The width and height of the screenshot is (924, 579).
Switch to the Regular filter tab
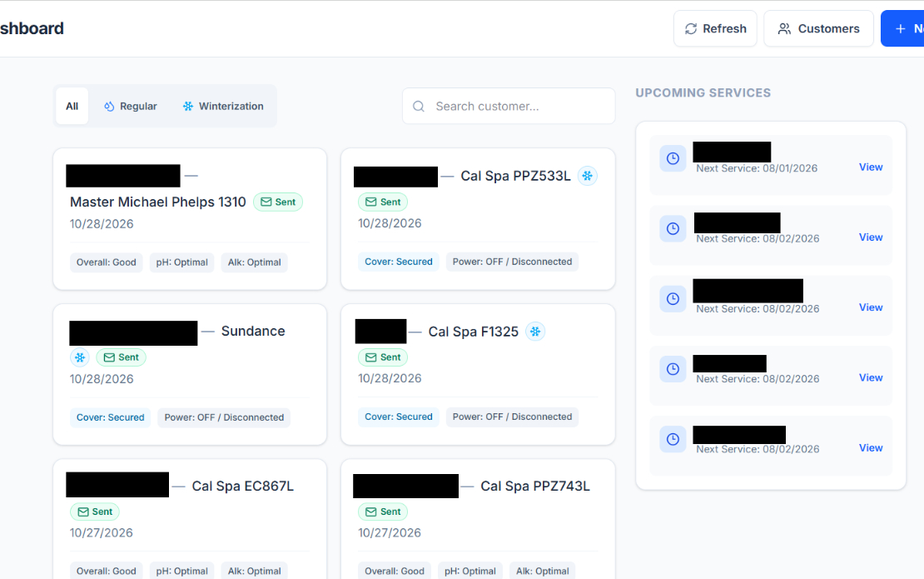[130, 106]
